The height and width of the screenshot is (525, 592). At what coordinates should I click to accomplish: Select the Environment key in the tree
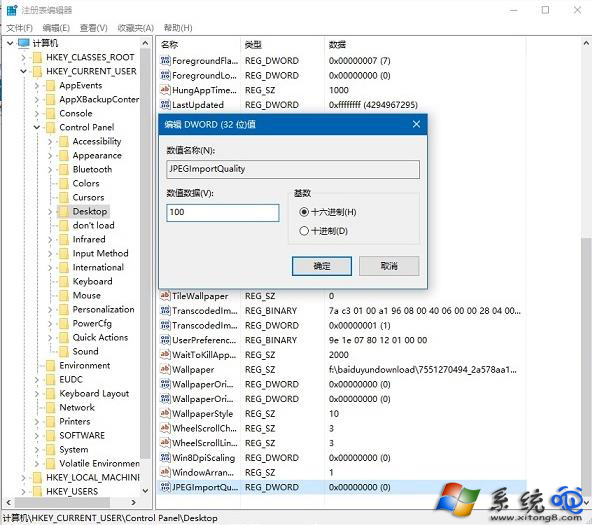tap(85, 366)
